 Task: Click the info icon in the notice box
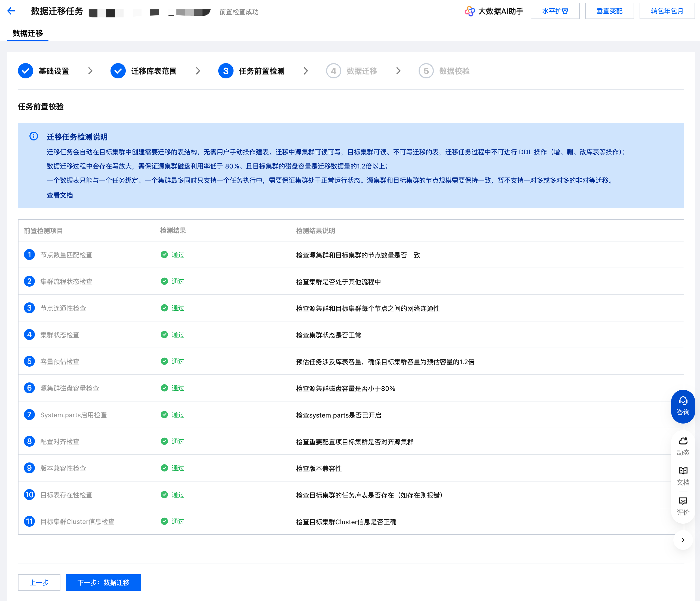(x=34, y=136)
